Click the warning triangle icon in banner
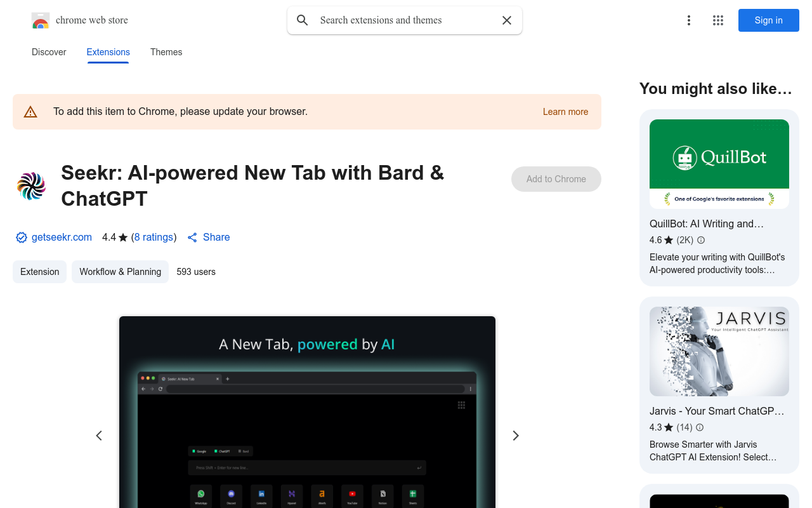Viewport: 812px width, 508px height. coord(30,112)
